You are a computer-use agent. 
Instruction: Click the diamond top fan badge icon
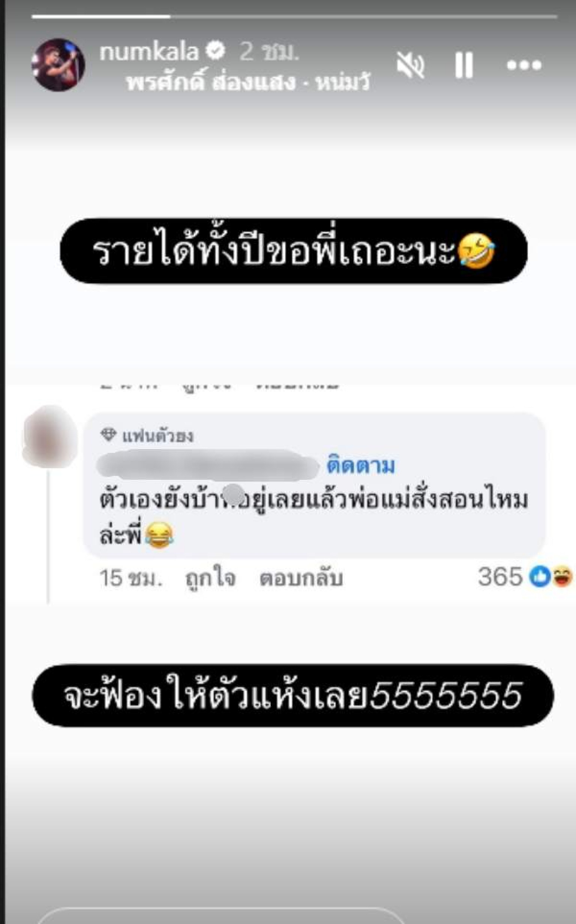pos(108,435)
